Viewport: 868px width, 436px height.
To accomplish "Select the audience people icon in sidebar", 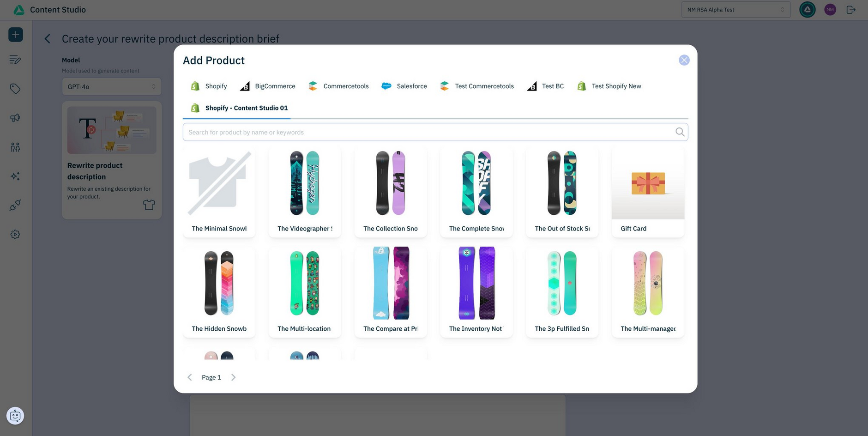I will 15,147.
